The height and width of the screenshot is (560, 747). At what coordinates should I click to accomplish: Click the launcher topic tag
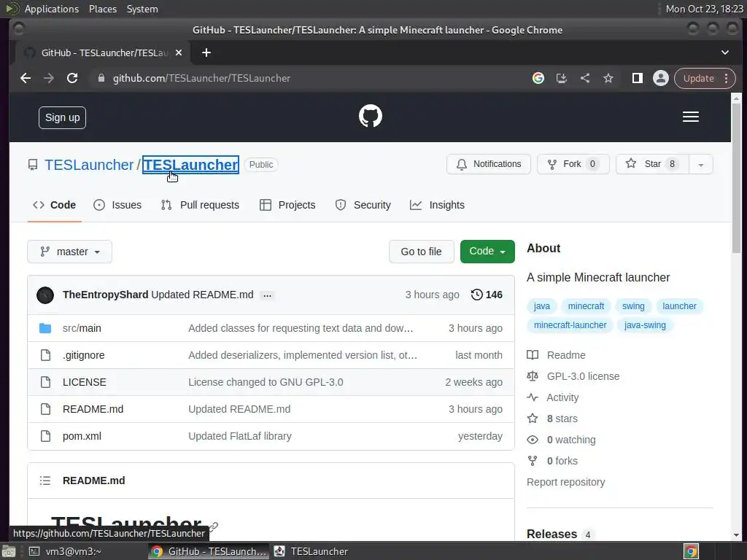pyautogui.click(x=679, y=306)
